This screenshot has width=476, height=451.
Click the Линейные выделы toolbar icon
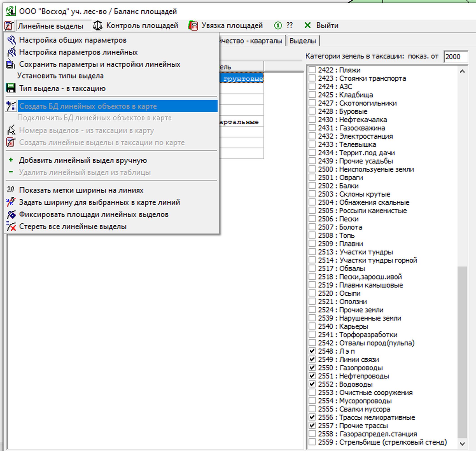[x=9, y=25]
